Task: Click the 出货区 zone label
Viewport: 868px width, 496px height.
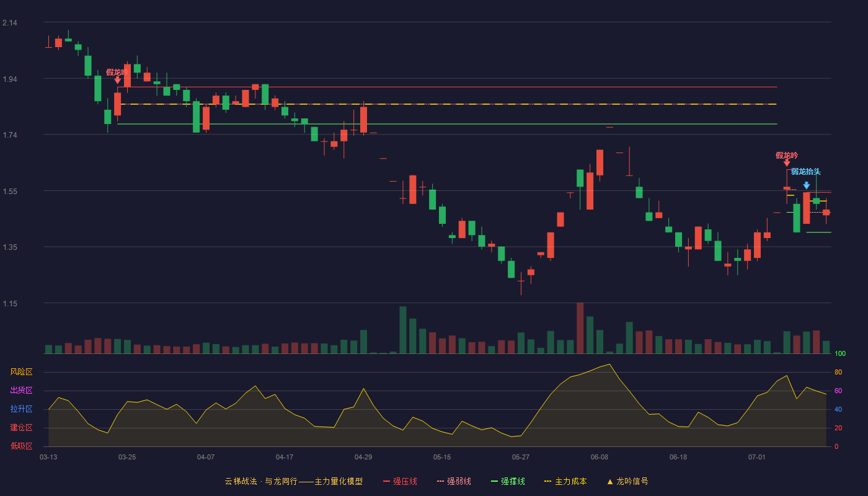Action: [21, 391]
